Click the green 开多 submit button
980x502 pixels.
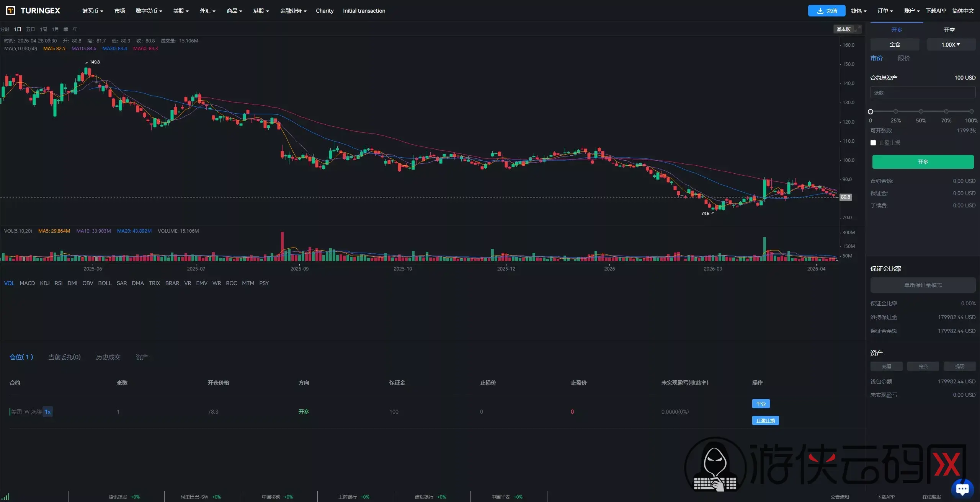tap(923, 162)
